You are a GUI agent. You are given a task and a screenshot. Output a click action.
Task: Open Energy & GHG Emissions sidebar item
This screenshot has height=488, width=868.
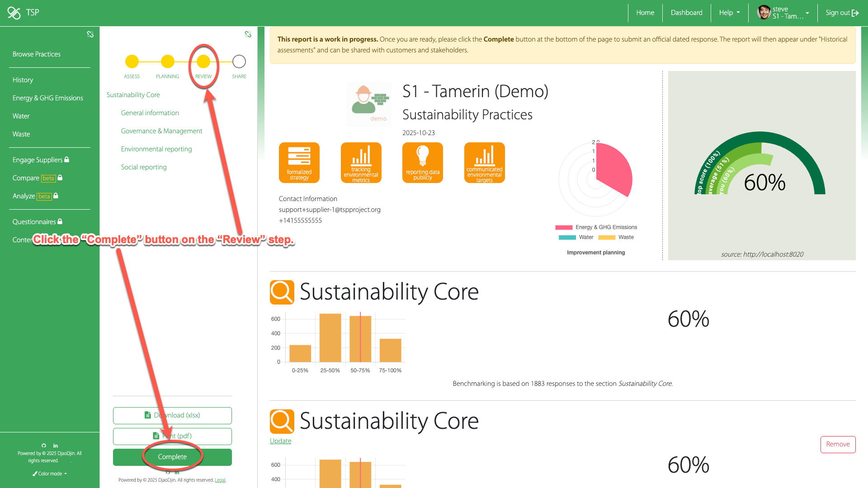(x=47, y=98)
